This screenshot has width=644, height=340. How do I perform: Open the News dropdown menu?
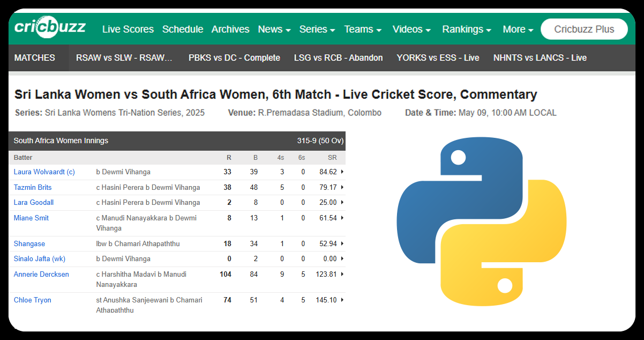click(274, 29)
